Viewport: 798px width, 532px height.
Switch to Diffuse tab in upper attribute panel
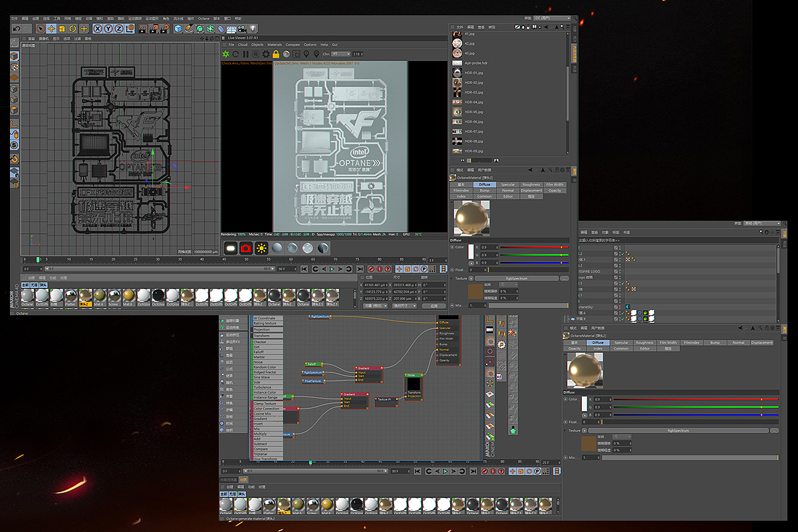(x=485, y=184)
